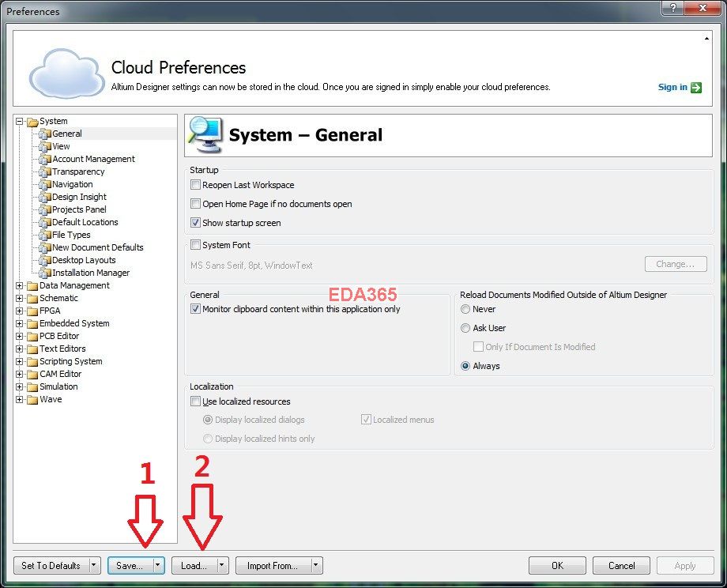This screenshot has width=727, height=588.
Task: Click the Scripting System folder icon
Action: tap(32, 362)
